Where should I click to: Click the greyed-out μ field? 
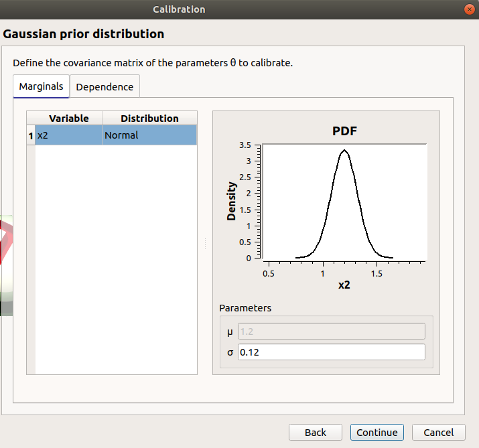point(331,331)
